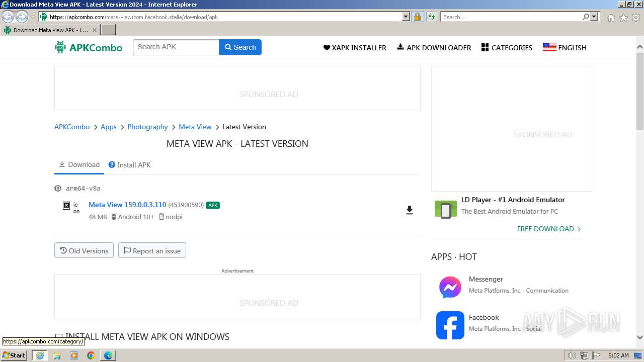The image size is (644, 362).
Task: Open the Messenger app title link
Action: (486, 279)
